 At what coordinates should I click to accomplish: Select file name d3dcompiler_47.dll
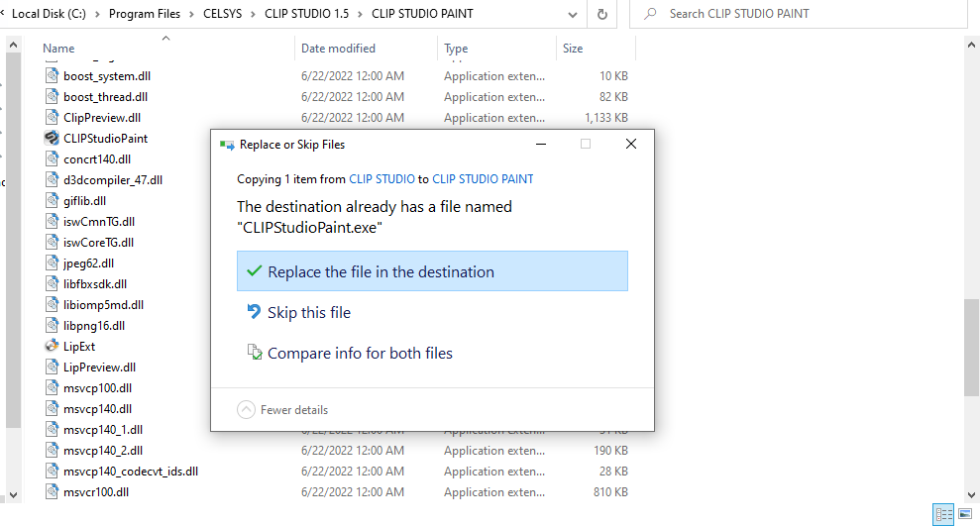point(113,180)
